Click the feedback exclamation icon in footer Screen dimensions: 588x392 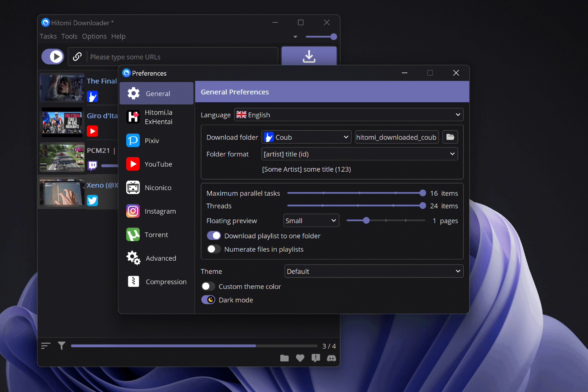pyautogui.click(x=316, y=358)
